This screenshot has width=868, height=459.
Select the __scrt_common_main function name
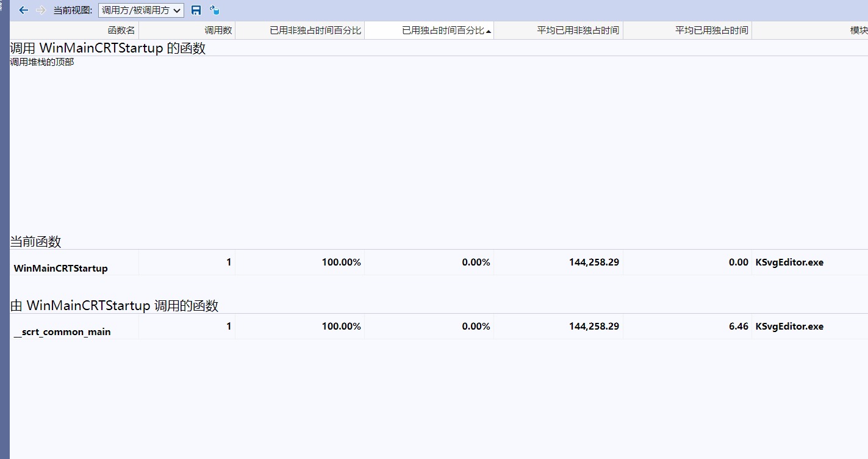62,333
